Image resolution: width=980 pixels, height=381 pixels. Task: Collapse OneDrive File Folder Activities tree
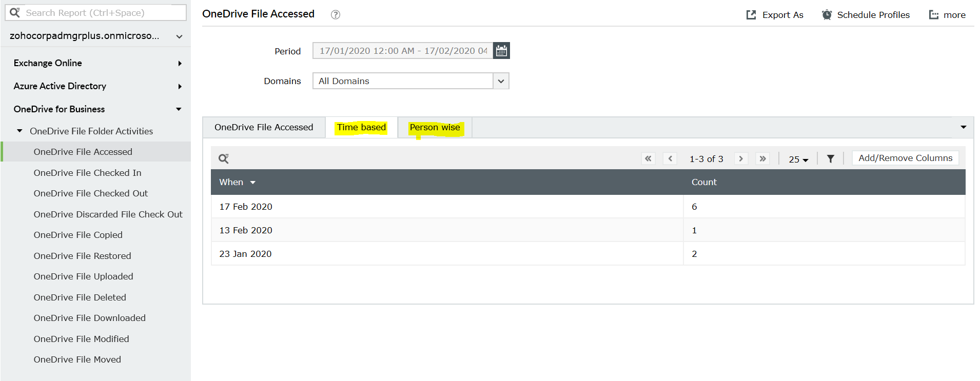[19, 131]
